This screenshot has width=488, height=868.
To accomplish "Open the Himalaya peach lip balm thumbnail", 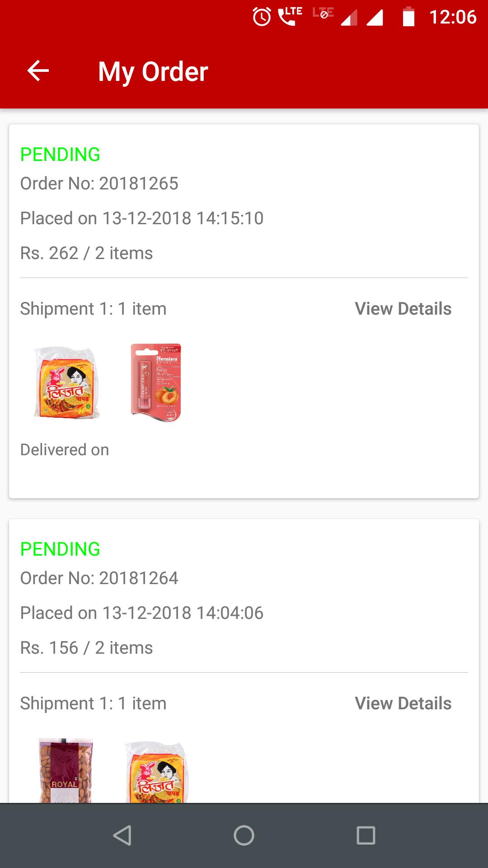I will click(156, 382).
